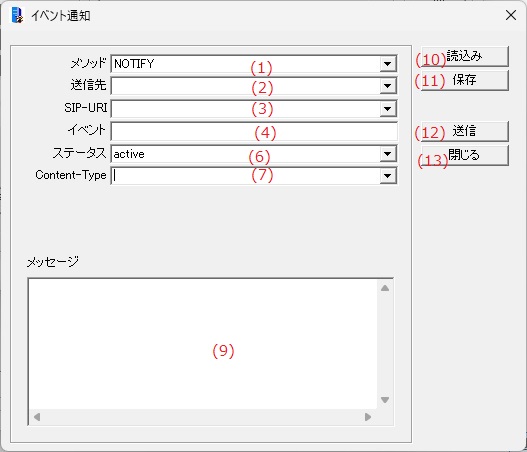Click the イベント通知 app icon in title bar
This screenshot has height=452, width=527.
17,15
